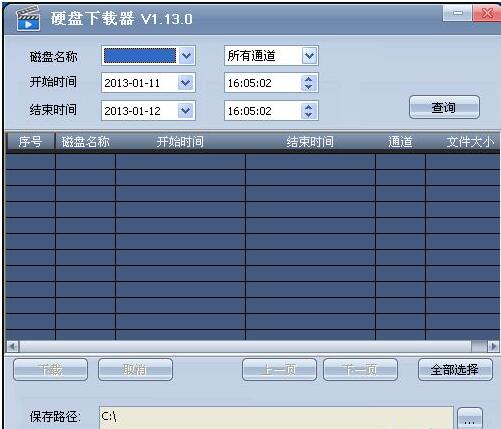This screenshot has width=501, height=429.
Task: Click the 保存路径 save path field
Action: (x=276, y=417)
